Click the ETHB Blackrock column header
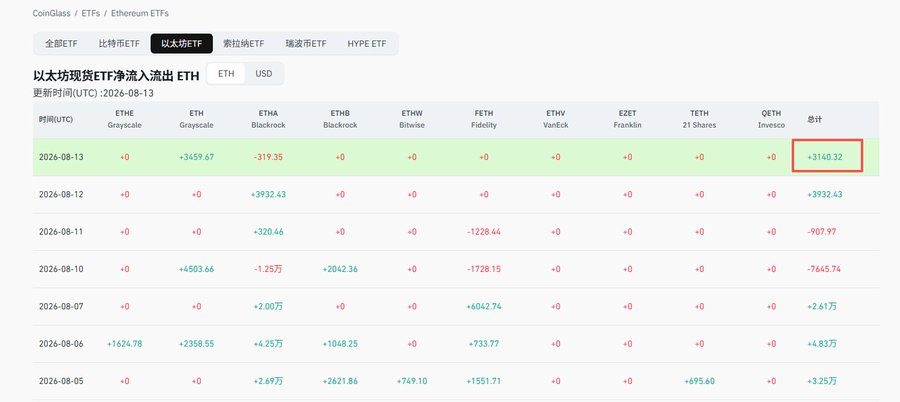The height and width of the screenshot is (402, 900). point(340,119)
